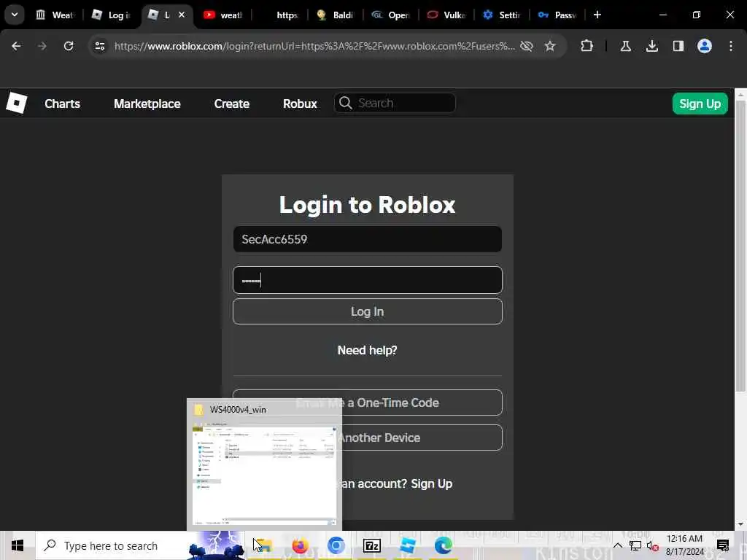Image resolution: width=747 pixels, height=560 pixels.
Task: Open Chrome Labs flask icon
Action: pos(625,46)
